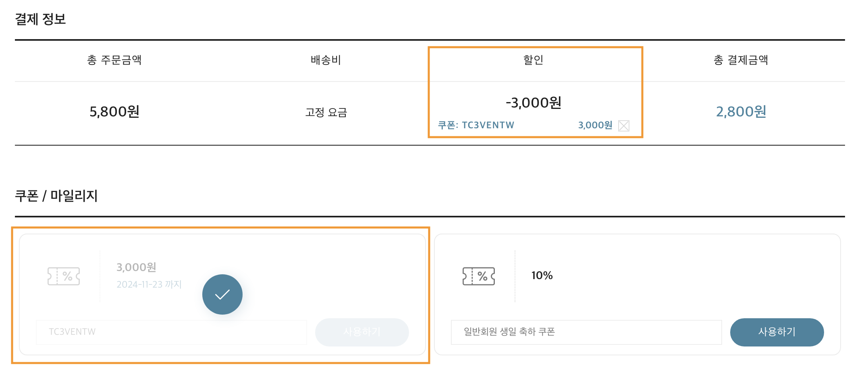
Task: Click the 쿠폰: TC3VENTW label in discount cell
Action: pyautogui.click(x=476, y=125)
